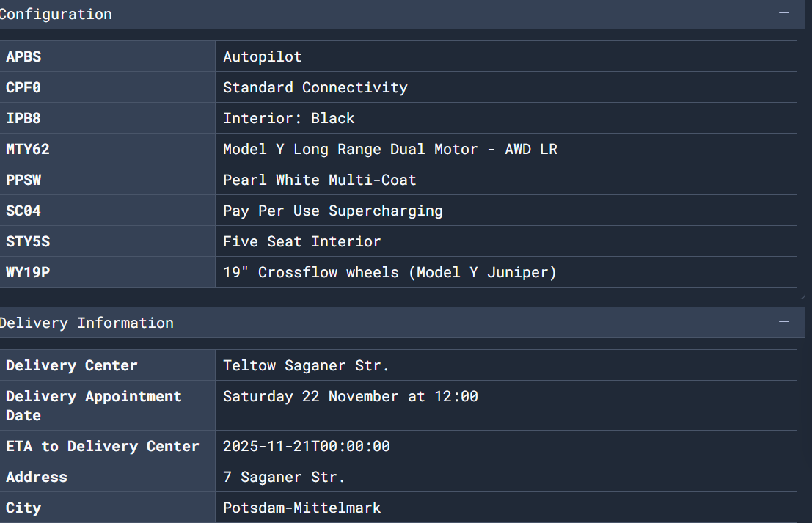Collapse the Delivery Information section
Image resolution: width=812 pixels, height=523 pixels.
click(x=783, y=322)
